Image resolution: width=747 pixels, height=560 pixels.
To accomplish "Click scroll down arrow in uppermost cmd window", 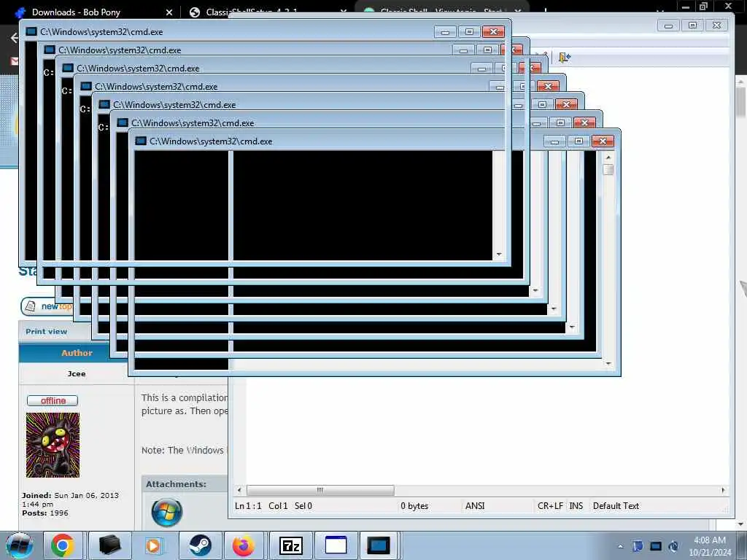I will click(499, 254).
